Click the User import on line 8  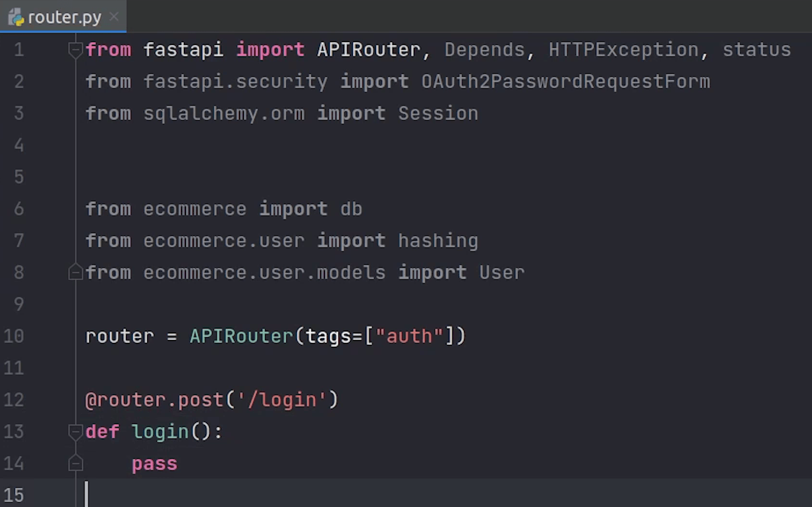(x=502, y=272)
